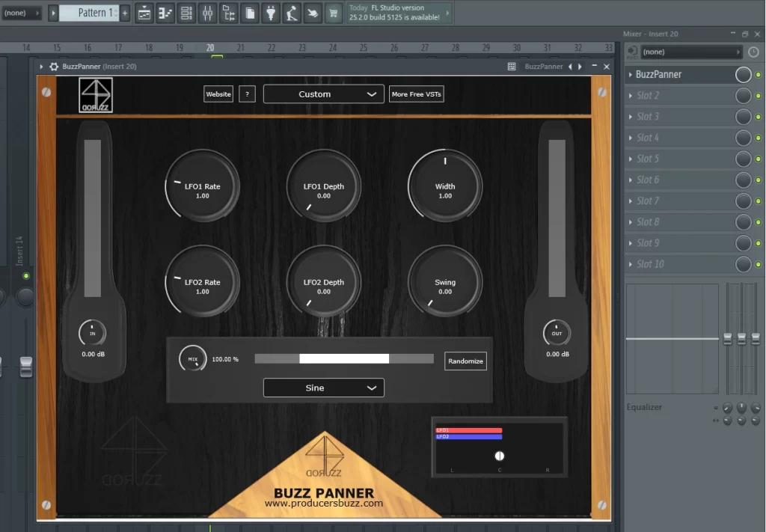
Task: Open the Sine waveform dropdown
Action: click(x=323, y=388)
